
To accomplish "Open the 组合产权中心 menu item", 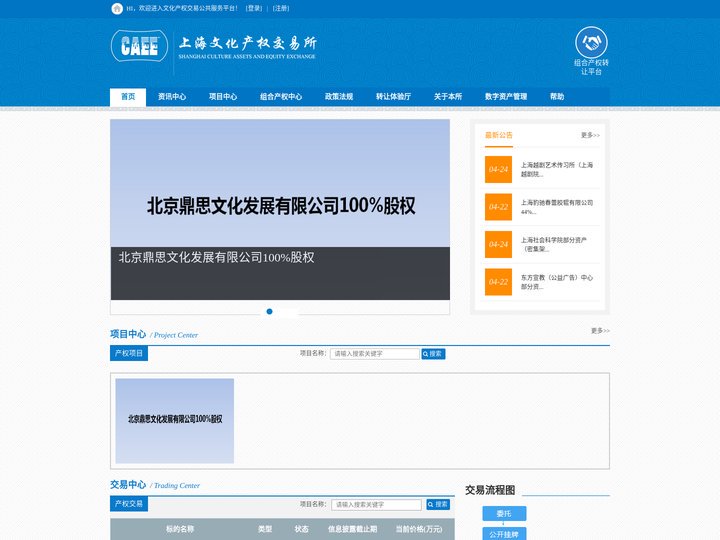I will pyautogui.click(x=281, y=97).
